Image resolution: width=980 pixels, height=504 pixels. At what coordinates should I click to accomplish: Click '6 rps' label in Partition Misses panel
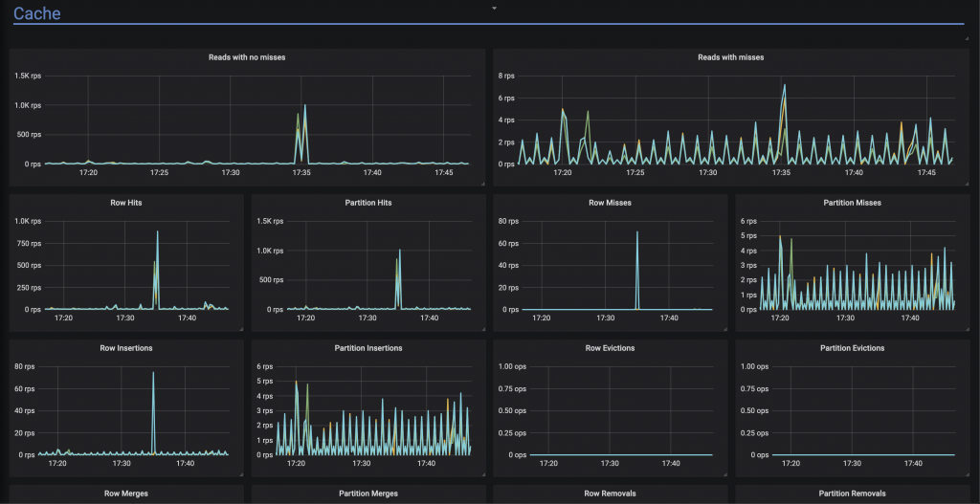point(748,221)
